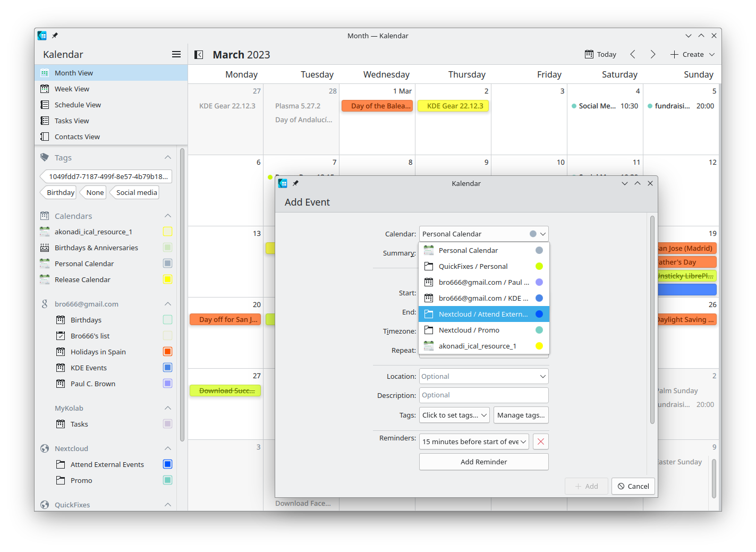Select the Social media tag
The height and width of the screenshot is (552, 756).
134,192
